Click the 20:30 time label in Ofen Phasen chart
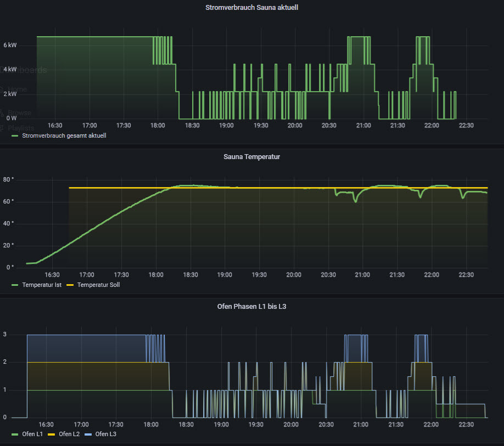504x446 pixels. (x=326, y=425)
